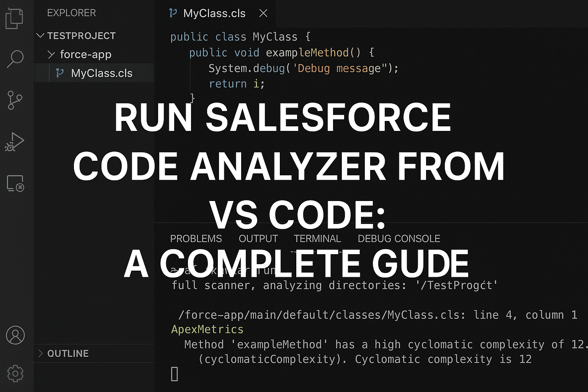
Task: Open the Explorer view in activity bar
Action: point(15,18)
